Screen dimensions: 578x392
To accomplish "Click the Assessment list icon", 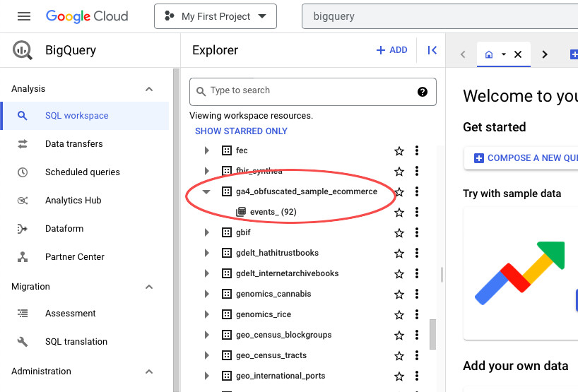I will pyautogui.click(x=23, y=313).
